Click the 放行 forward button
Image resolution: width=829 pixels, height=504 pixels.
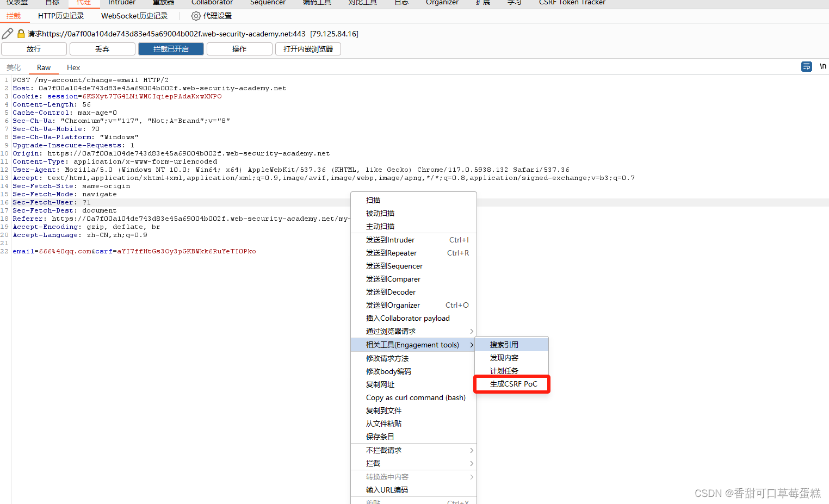pyautogui.click(x=34, y=49)
